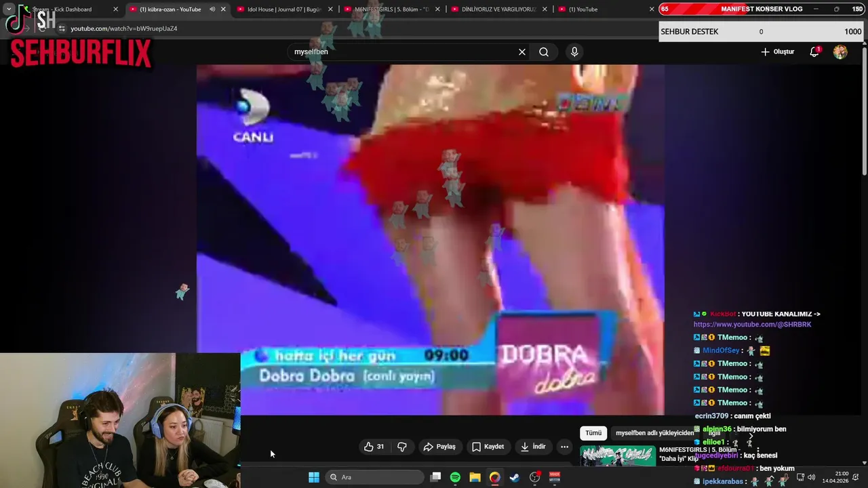Open the Oluştur create menu

[x=777, y=52]
